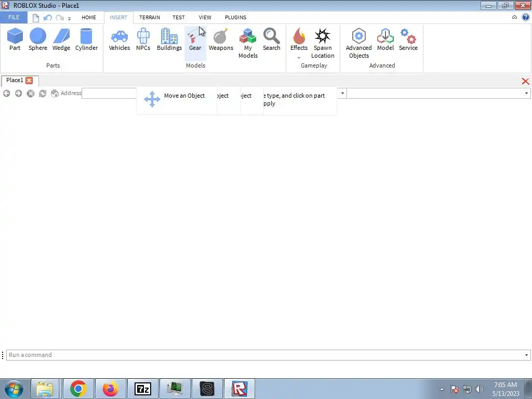
Task: Open the Help question mark
Action: pyautogui.click(x=526, y=18)
